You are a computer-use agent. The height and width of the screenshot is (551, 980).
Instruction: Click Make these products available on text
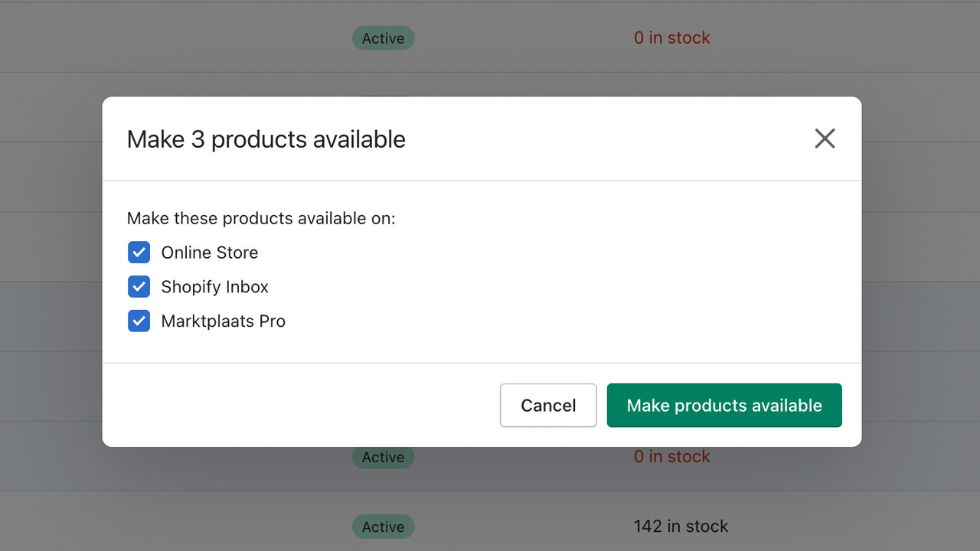(261, 218)
